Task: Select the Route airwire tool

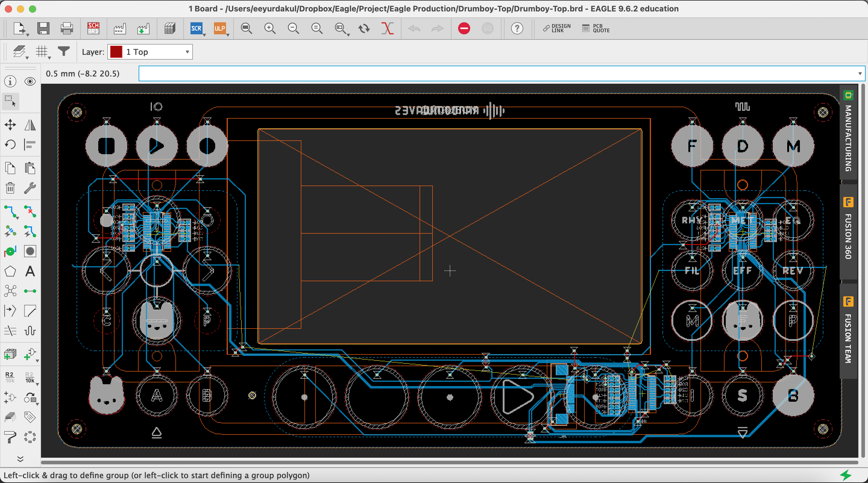Action: [x=10, y=212]
